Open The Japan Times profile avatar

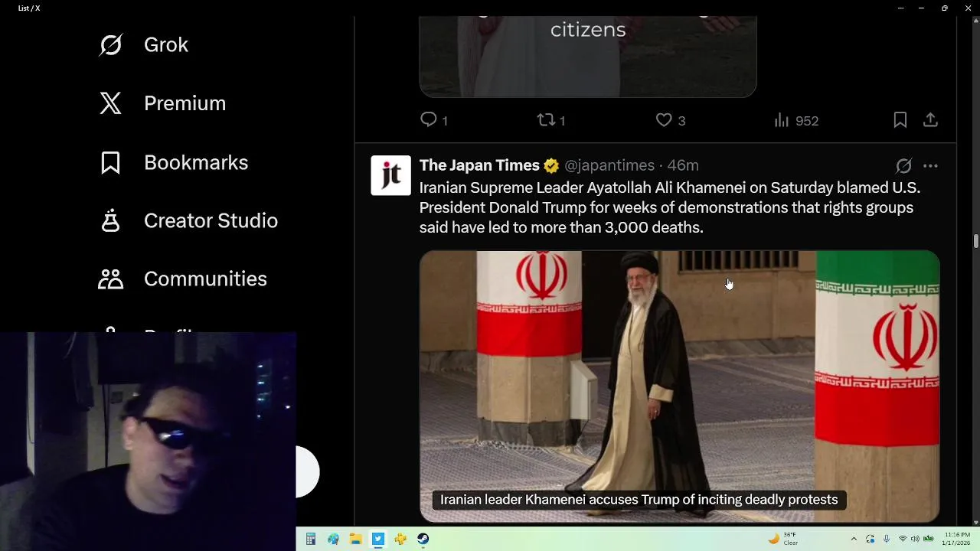point(390,175)
